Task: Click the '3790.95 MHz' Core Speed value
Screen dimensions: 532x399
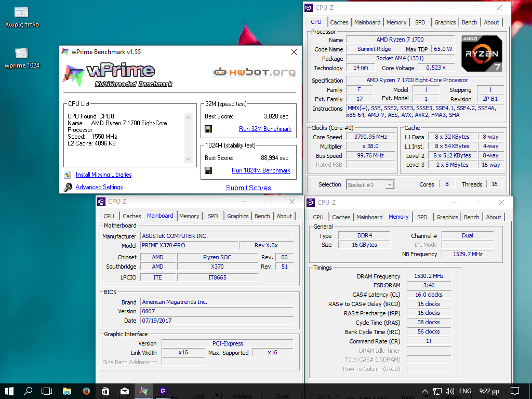Action: (x=370, y=137)
